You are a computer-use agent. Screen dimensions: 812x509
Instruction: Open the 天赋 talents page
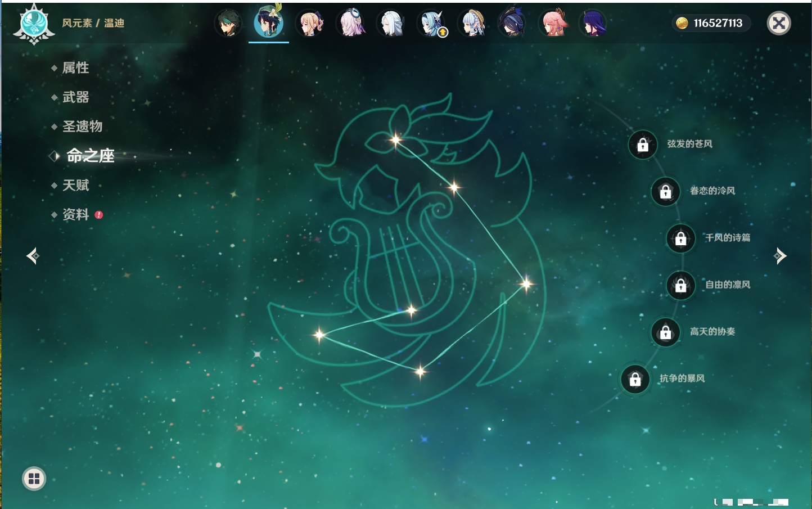tap(75, 185)
